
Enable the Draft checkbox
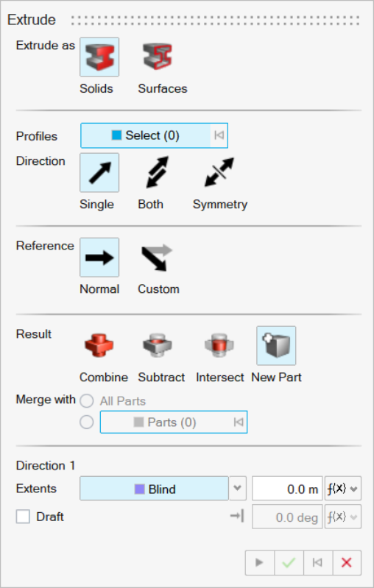(x=23, y=517)
